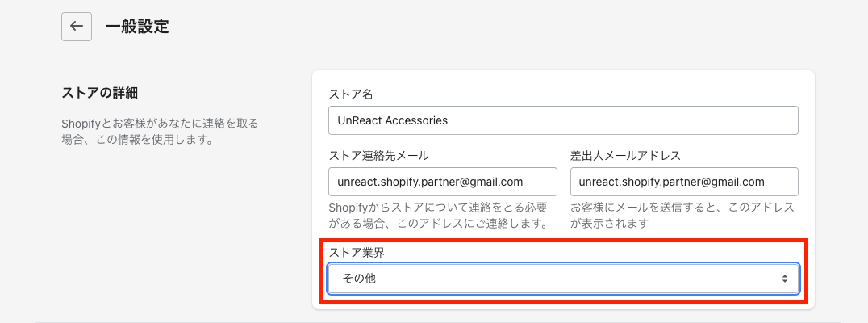Image resolution: width=868 pixels, height=323 pixels.
Task: Click the UnReact Accessories text
Action: pyautogui.click(x=393, y=120)
